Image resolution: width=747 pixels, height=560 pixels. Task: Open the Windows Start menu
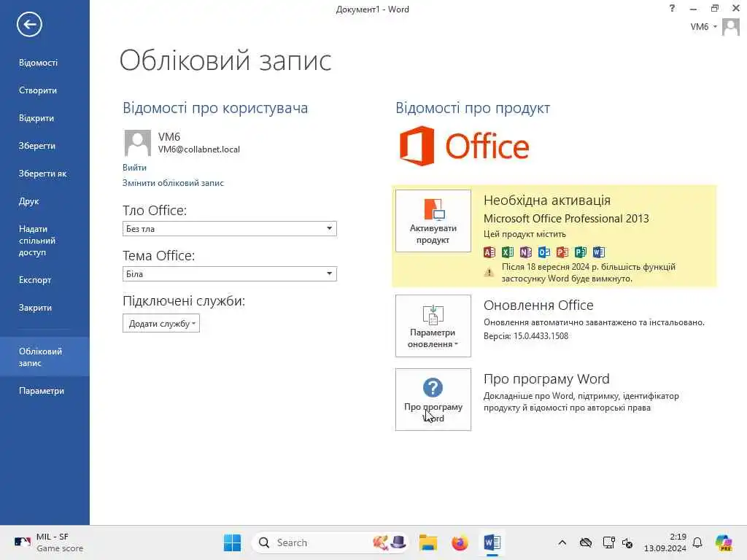(232, 542)
